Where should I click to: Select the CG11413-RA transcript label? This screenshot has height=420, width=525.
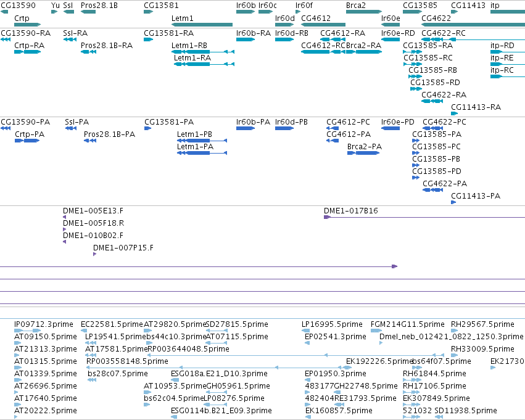tap(476, 107)
